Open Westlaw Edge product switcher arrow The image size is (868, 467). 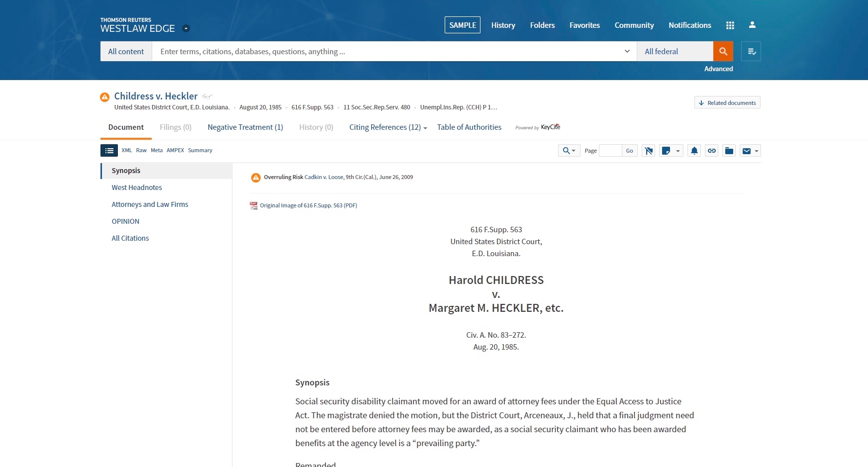tap(186, 28)
